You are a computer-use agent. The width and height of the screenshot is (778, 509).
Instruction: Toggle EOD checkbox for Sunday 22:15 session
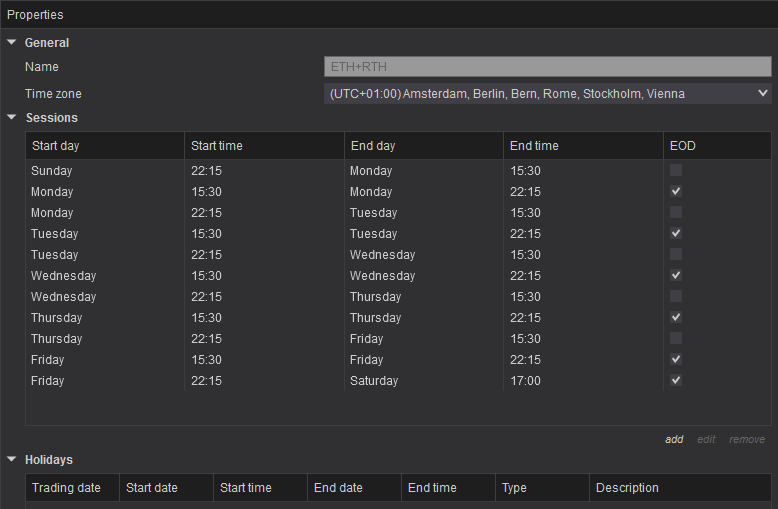(677, 171)
